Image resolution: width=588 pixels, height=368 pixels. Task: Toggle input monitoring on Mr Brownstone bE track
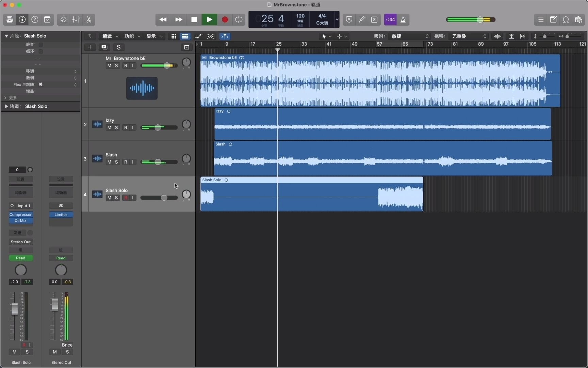click(133, 66)
